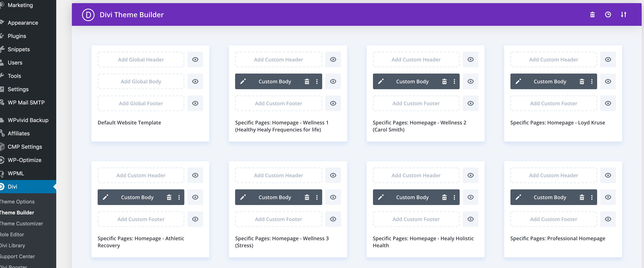
Task: Toggle Custom Header visibility on Wellness 2 template
Action: tap(470, 59)
